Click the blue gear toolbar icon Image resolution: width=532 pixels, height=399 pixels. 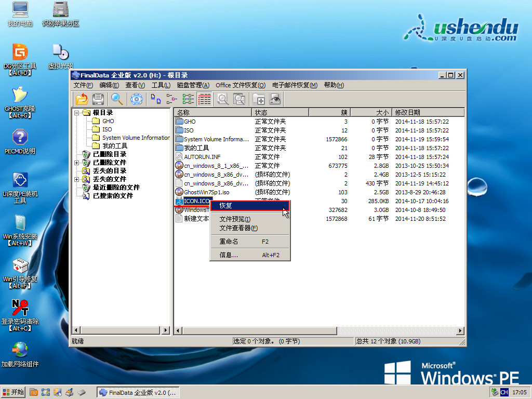[x=137, y=99]
